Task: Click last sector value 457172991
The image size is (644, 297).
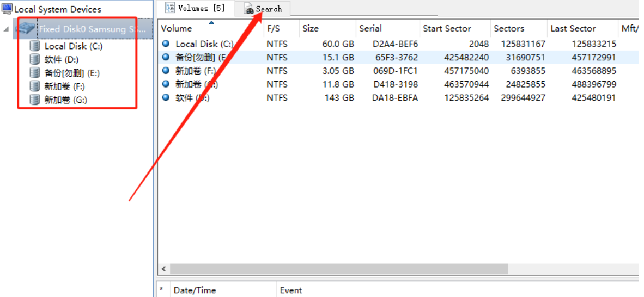Action: click(594, 58)
